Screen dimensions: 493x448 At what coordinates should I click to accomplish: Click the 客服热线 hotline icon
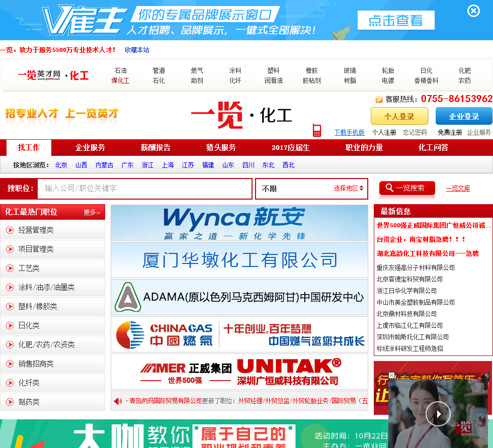(379, 99)
